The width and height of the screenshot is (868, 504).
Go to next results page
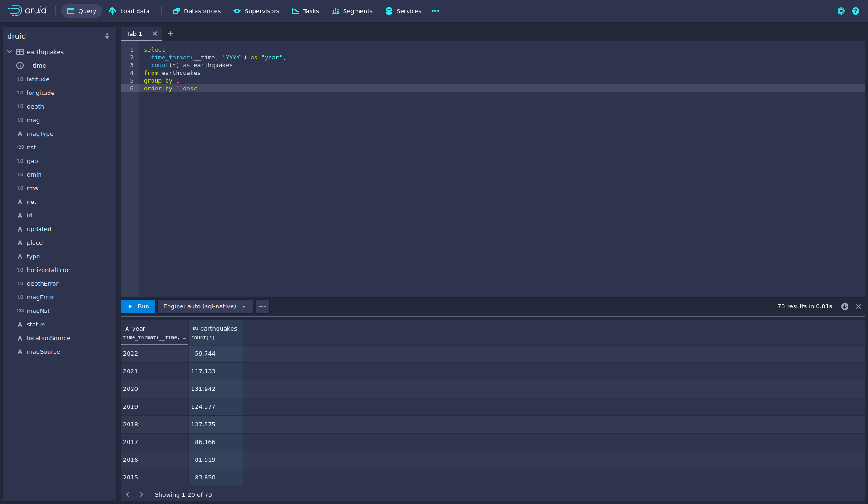[x=142, y=494]
